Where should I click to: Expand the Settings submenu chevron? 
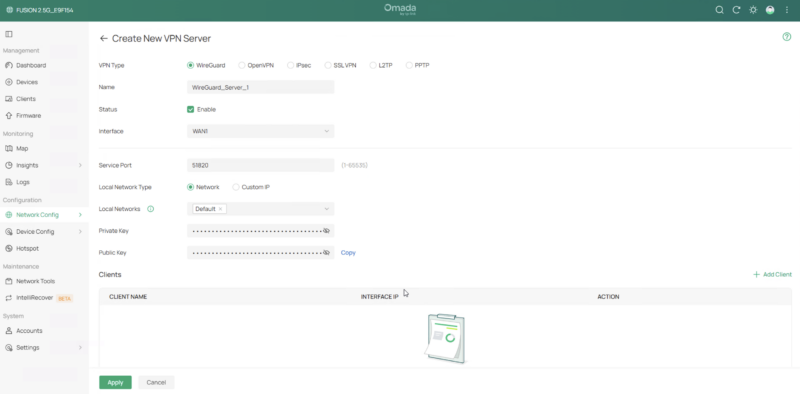pos(80,348)
